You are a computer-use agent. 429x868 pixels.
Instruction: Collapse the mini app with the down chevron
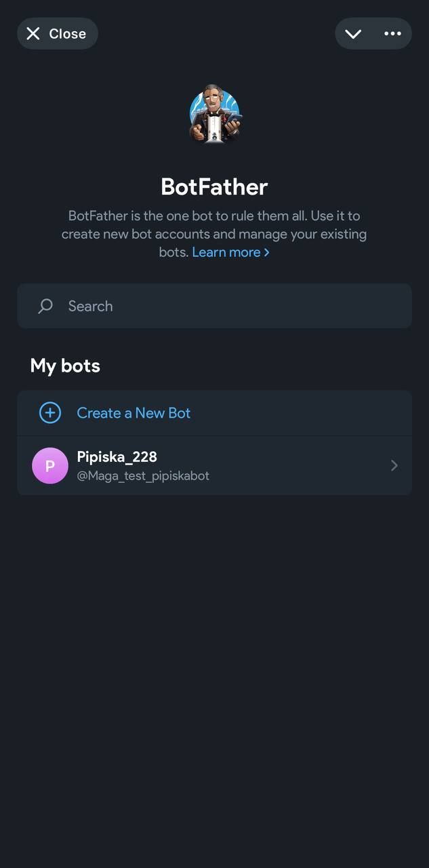[x=352, y=33]
